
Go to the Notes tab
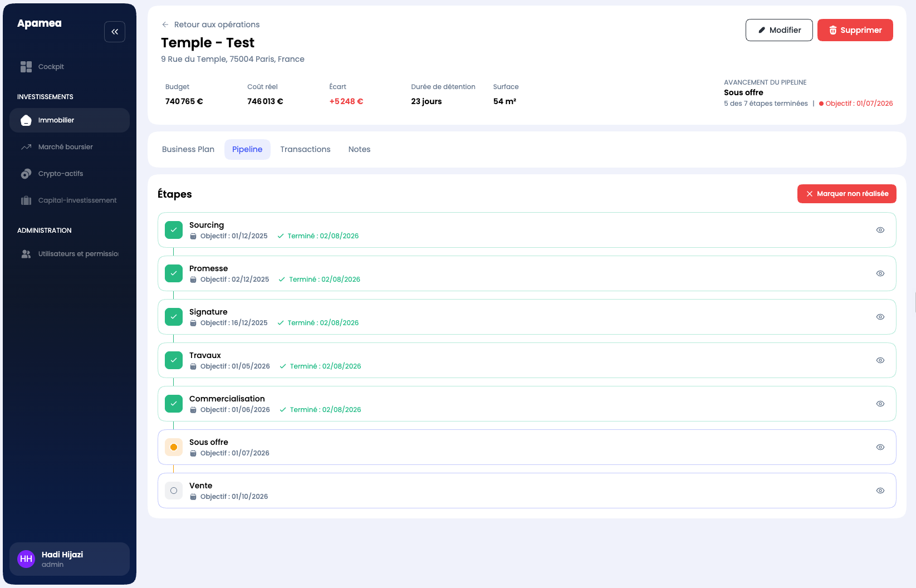[x=359, y=149]
